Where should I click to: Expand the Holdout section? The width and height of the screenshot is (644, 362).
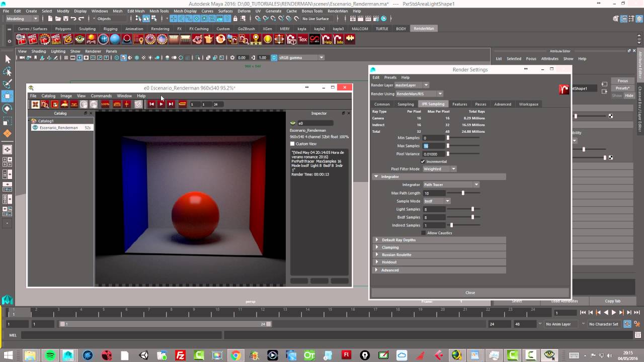[x=376, y=262]
